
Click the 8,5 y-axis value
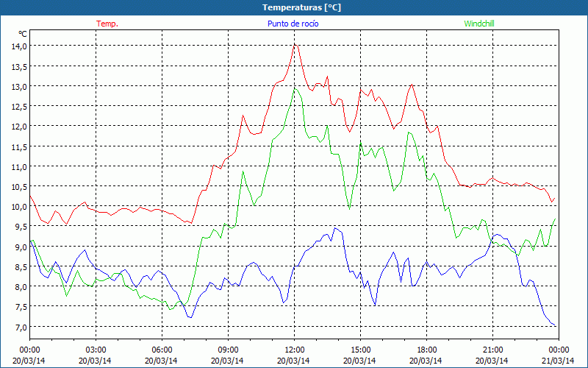(21, 267)
